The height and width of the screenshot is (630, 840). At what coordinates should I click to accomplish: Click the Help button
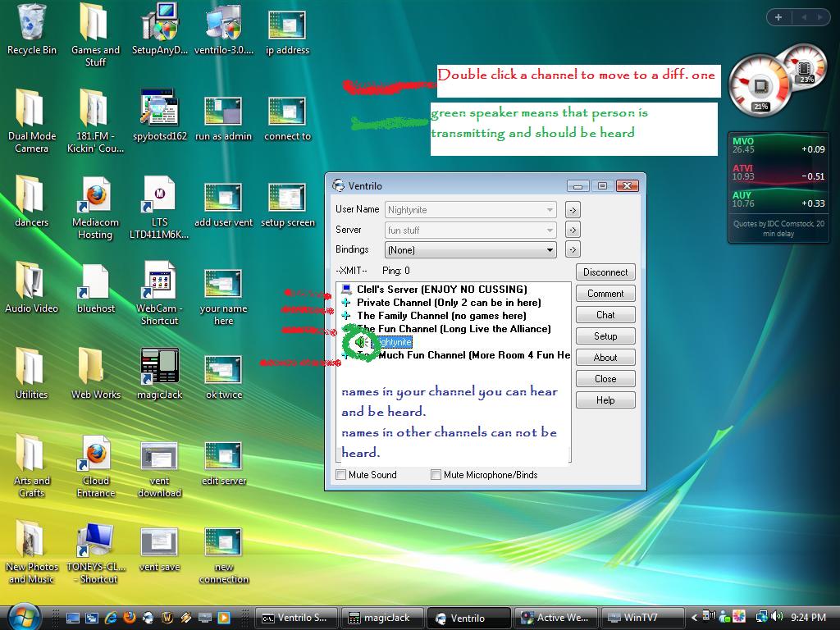coord(605,400)
